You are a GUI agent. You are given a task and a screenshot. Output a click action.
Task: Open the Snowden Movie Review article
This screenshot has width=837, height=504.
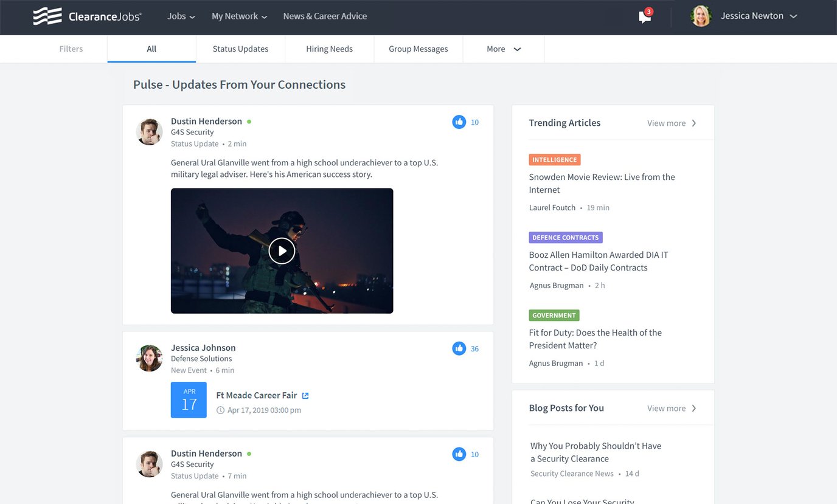[601, 183]
